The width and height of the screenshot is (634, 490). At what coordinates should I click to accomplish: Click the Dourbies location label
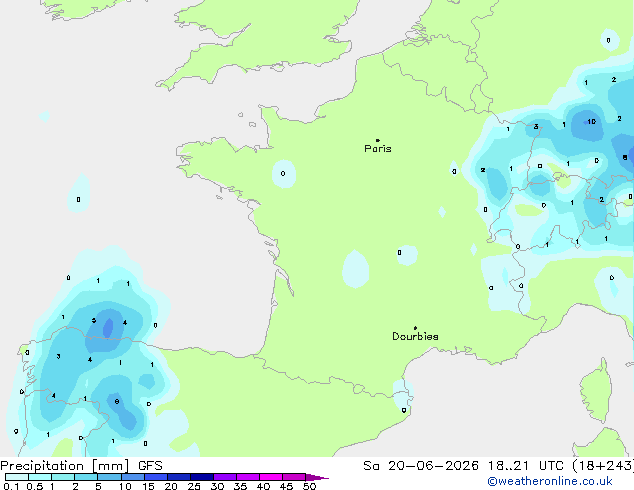[x=415, y=336]
